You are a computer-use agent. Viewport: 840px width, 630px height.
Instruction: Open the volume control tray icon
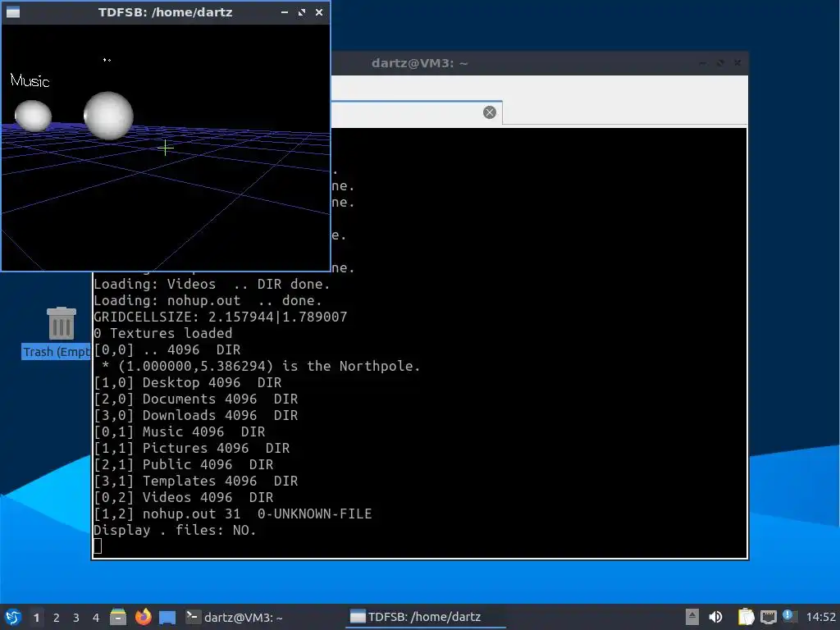point(715,617)
